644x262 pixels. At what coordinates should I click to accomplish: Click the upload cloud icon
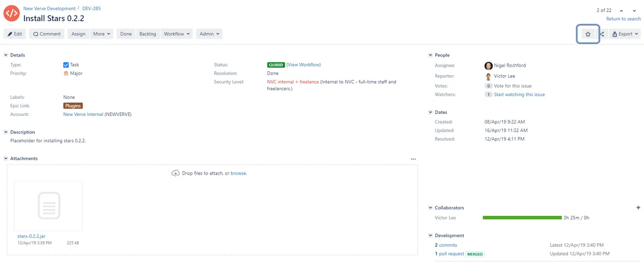pos(175,173)
